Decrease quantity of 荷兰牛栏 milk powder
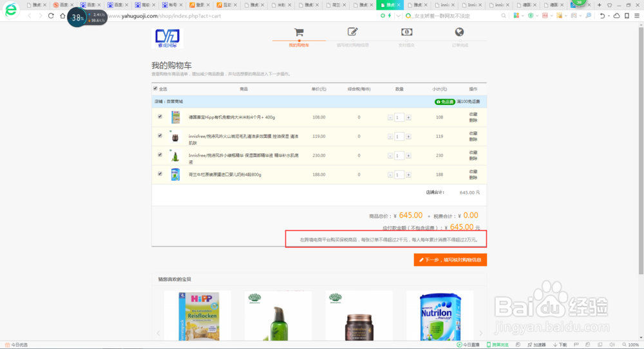Image resolution: width=644 pixels, height=349 pixels. click(x=390, y=174)
